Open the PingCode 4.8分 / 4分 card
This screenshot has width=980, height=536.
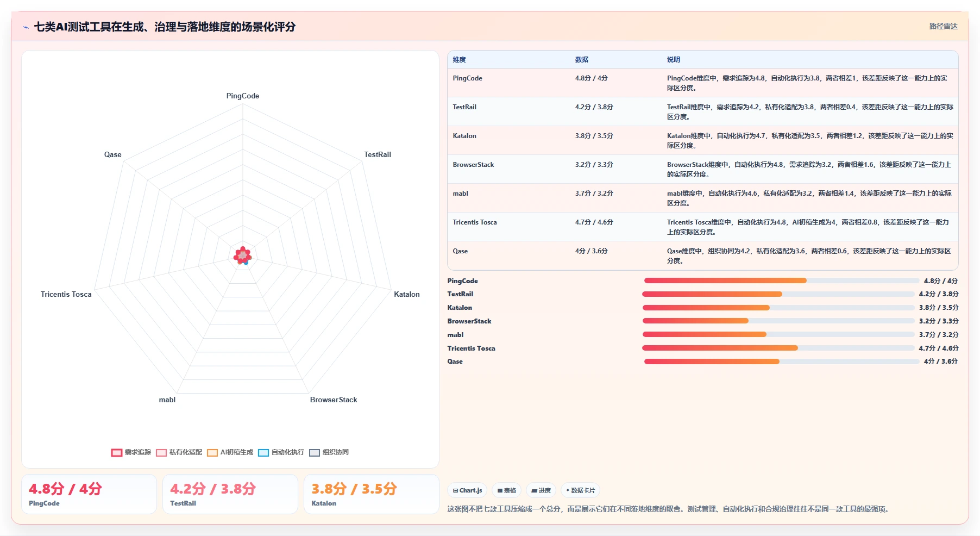pyautogui.click(x=89, y=494)
